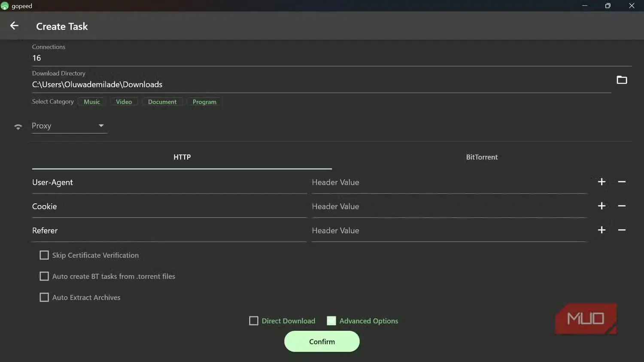
Task: Maximize or restore the gopeed window
Action: click(x=608, y=6)
